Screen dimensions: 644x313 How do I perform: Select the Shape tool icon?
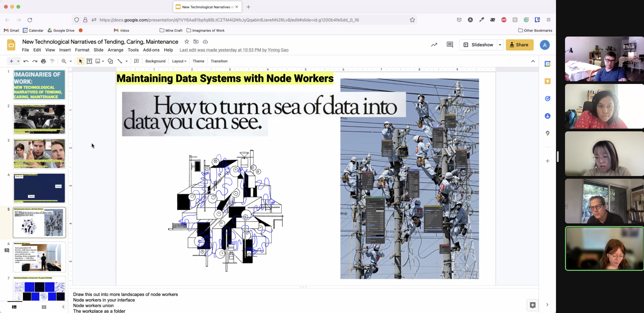(110, 61)
